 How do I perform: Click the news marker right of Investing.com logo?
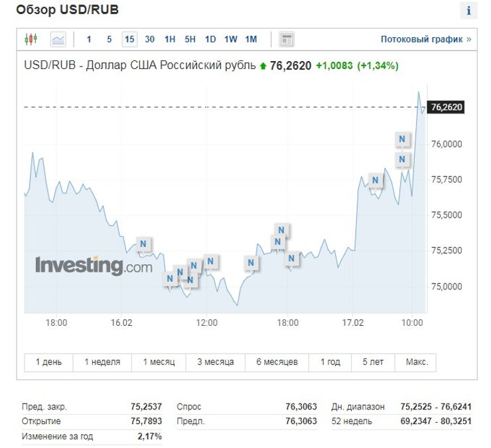(x=170, y=278)
